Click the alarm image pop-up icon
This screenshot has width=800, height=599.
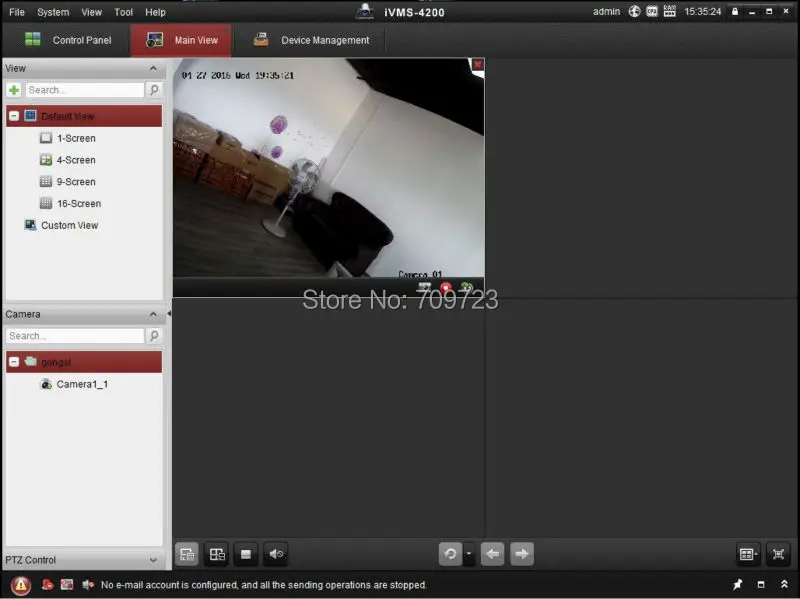click(67, 585)
